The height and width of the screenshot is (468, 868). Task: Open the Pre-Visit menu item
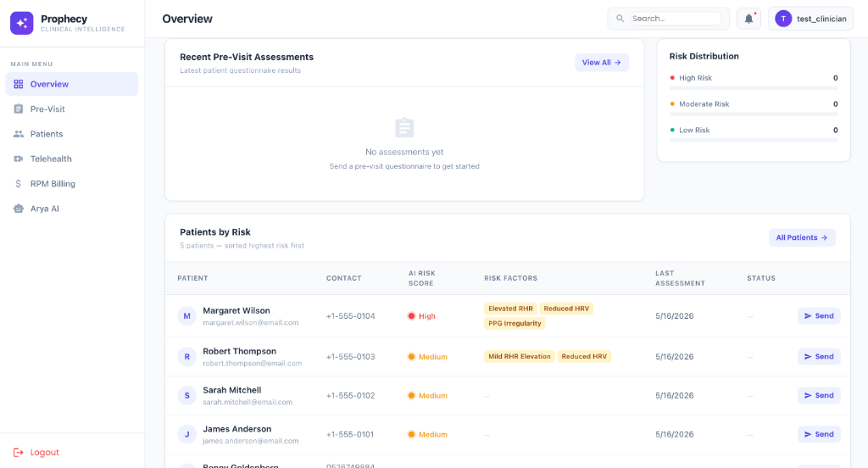(x=72, y=109)
